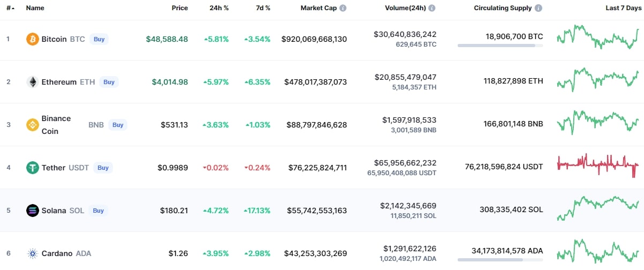Open the Volume(24h) info icon
Image resolution: width=644 pixels, height=270 pixels.
432,8
